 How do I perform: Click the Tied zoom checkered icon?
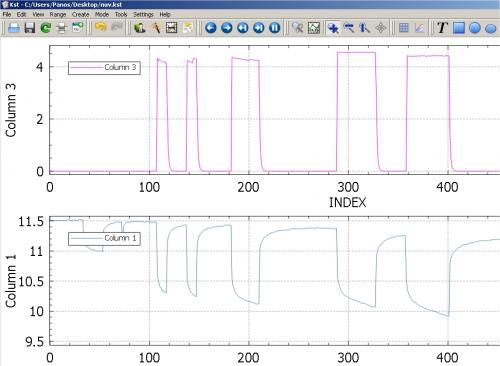[314, 28]
